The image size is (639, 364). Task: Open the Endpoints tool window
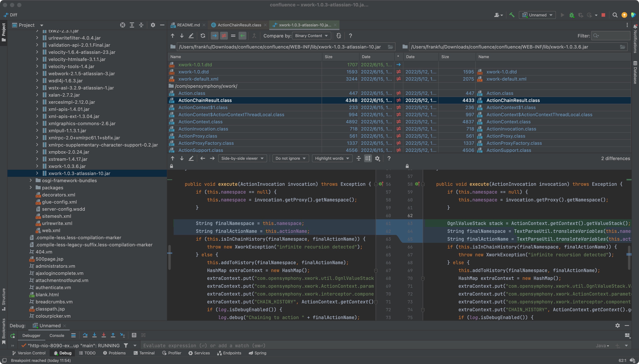click(x=229, y=353)
